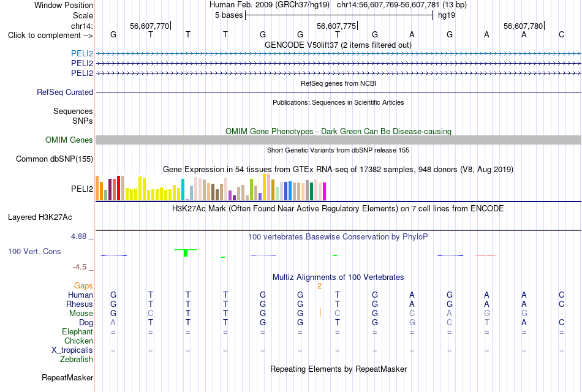Click the orange Gaps label
This screenshot has height=392, width=582.
(x=83, y=286)
